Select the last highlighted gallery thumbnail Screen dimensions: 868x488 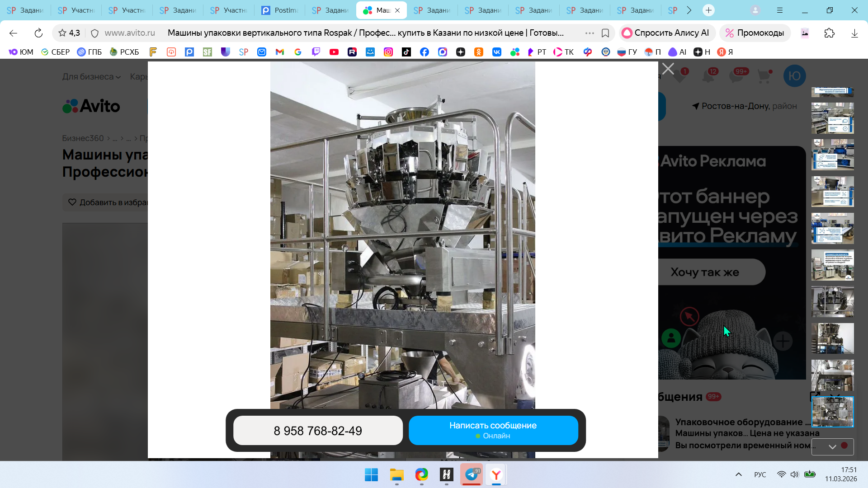pyautogui.click(x=832, y=412)
